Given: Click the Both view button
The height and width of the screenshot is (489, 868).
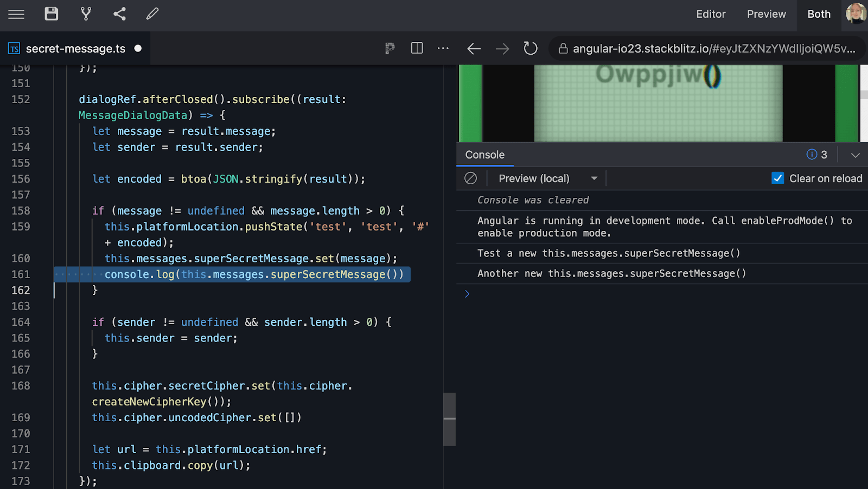Looking at the screenshot, I should point(818,14).
